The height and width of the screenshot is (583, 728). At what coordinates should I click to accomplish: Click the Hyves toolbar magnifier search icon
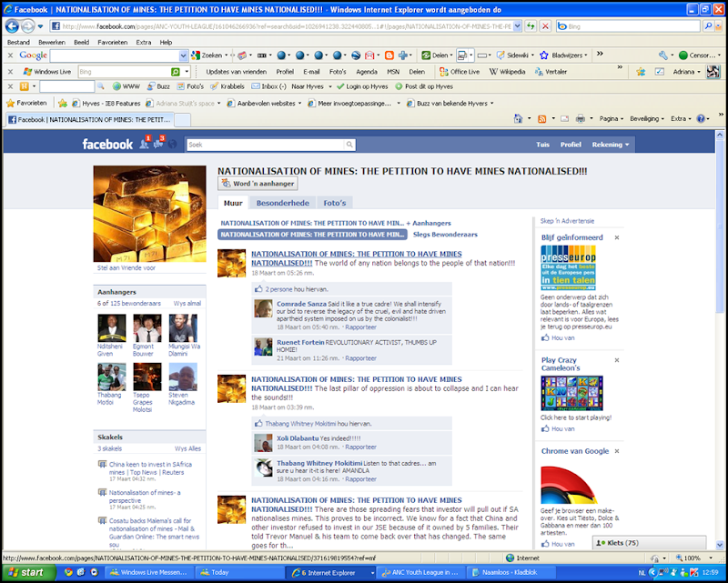click(100, 86)
